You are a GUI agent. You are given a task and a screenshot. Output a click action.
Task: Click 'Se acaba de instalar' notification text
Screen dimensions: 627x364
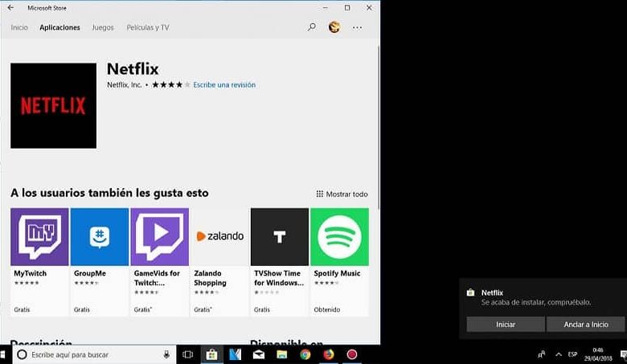tap(536, 302)
